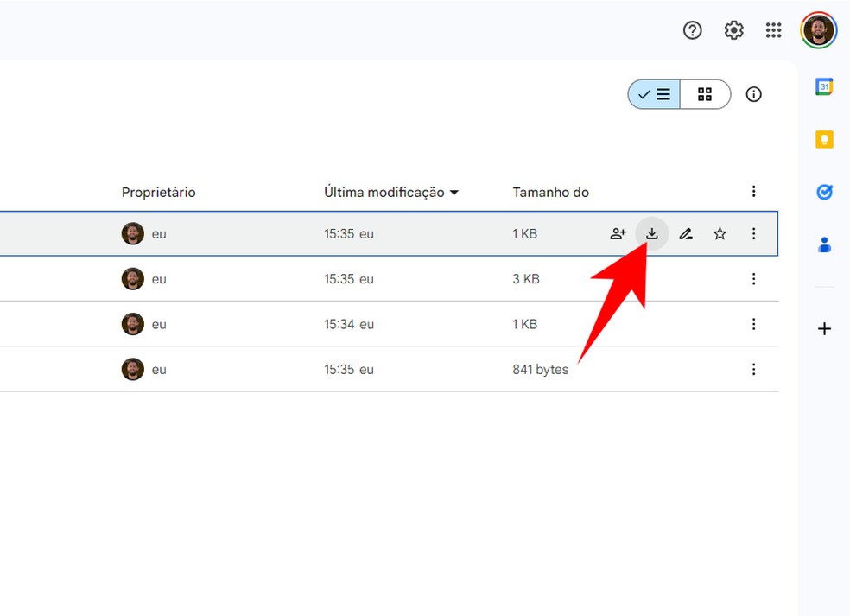Image resolution: width=850 pixels, height=616 pixels.
Task: Open options menu for the 3 KB file
Action: click(753, 278)
